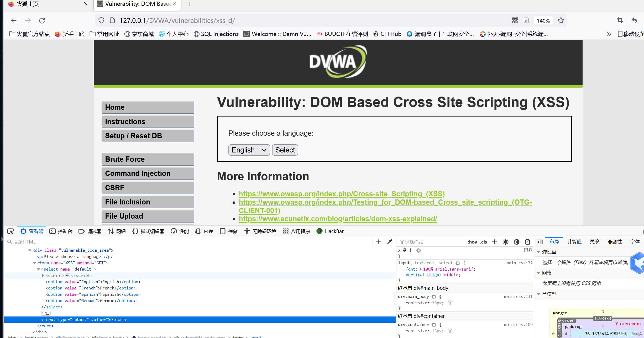Image resolution: width=644 pixels, height=338 pixels.
Task: Switch to the 调试器 debugger tab
Action: click(x=90, y=231)
